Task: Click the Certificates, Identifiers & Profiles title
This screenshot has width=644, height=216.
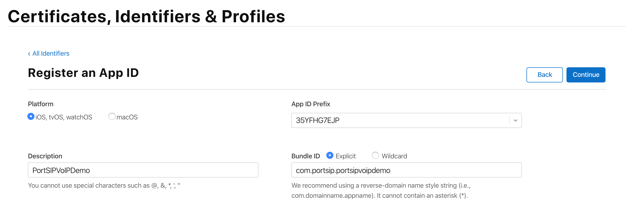Action: point(146,16)
